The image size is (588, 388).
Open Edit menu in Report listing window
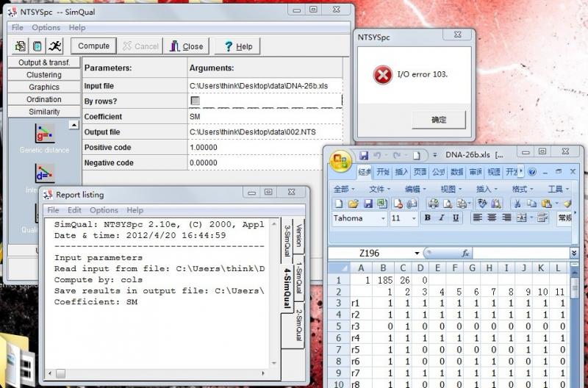click(74, 210)
